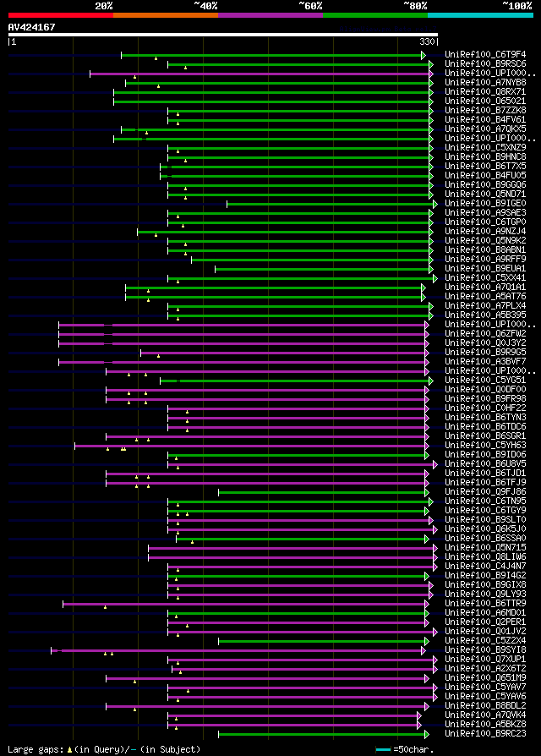The image size is (541, 756).
Task: Click the red 20% identity legend segment
Action: [61, 15]
